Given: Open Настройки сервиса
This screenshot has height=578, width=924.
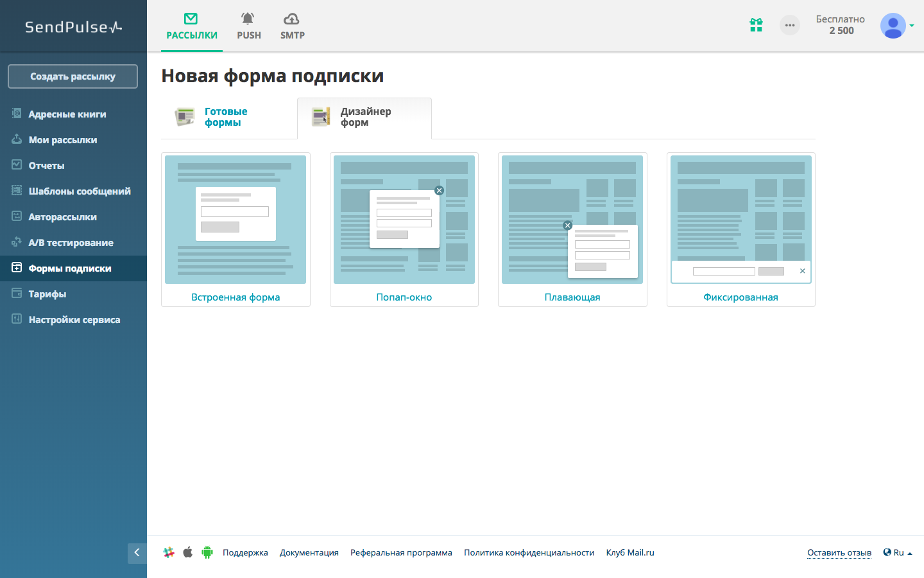Looking at the screenshot, I should (74, 320).
